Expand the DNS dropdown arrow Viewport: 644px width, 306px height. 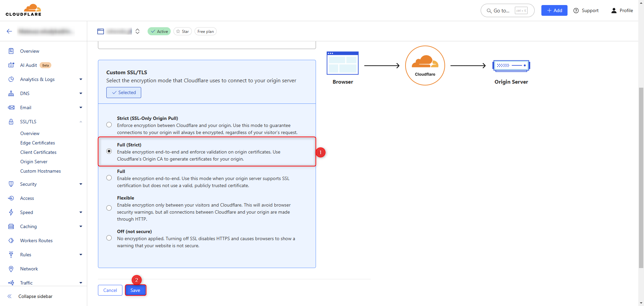click(x=81, y=93)
